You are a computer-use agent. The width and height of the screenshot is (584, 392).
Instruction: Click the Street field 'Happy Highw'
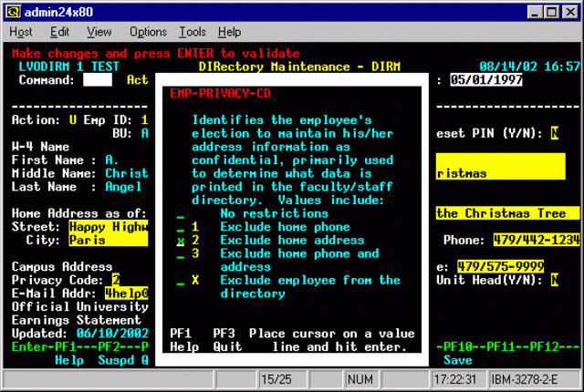tap(109, 226)
